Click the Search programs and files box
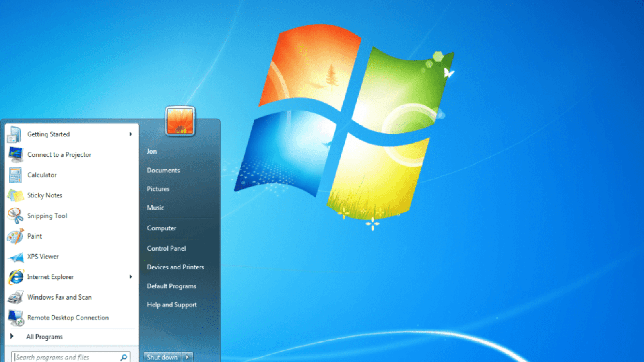Image resolution: width=644 pixels, height=362 pixels. coord(66,357)
